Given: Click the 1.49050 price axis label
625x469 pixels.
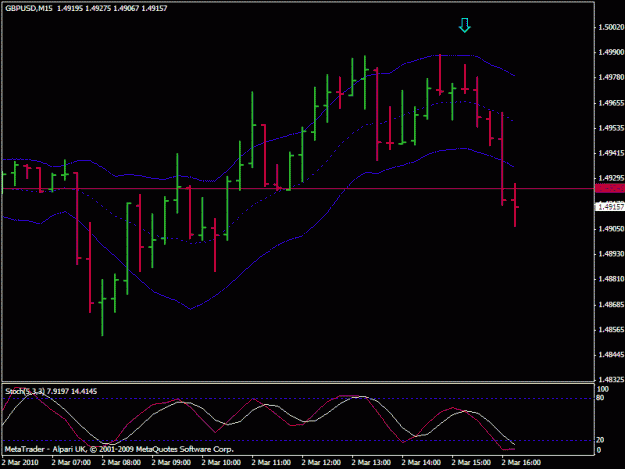Looking at the screenshot, I should [x=611, y=229].
